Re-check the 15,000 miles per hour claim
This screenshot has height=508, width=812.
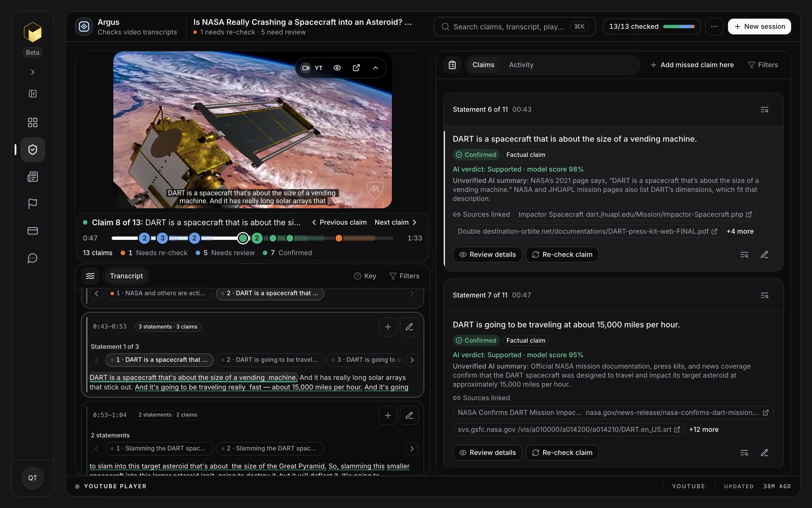[x=562, y=453]
